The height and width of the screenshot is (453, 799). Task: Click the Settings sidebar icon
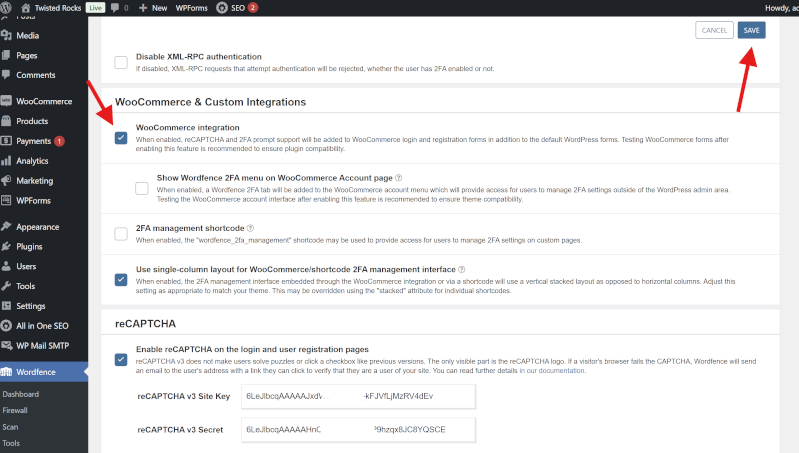(6, 306)
